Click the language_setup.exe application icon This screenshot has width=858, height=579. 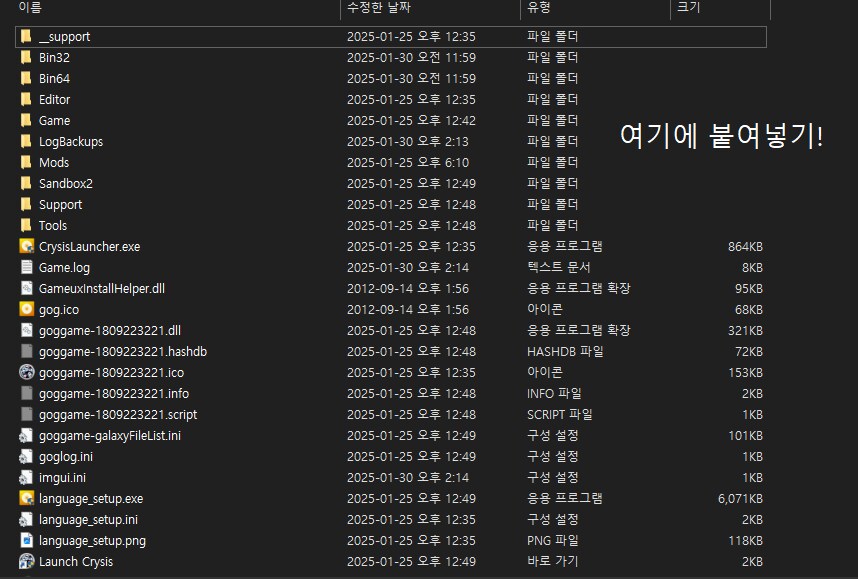click(x=26, y=498)
